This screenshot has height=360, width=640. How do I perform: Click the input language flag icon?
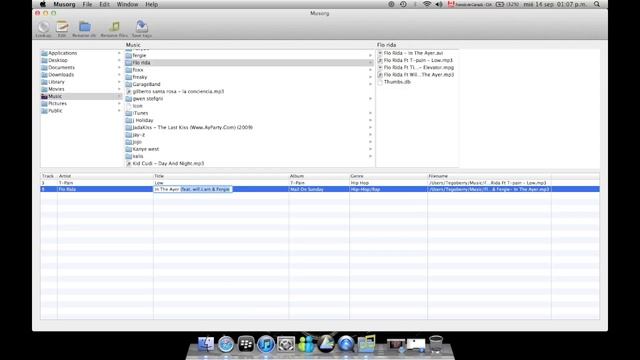tap(451, 4)
